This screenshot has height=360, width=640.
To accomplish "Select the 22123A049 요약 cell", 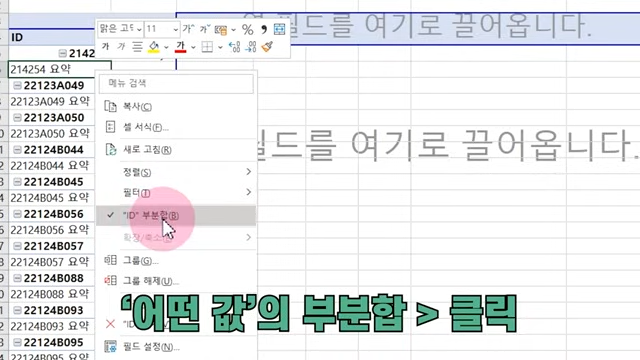I will coord(52,101).
